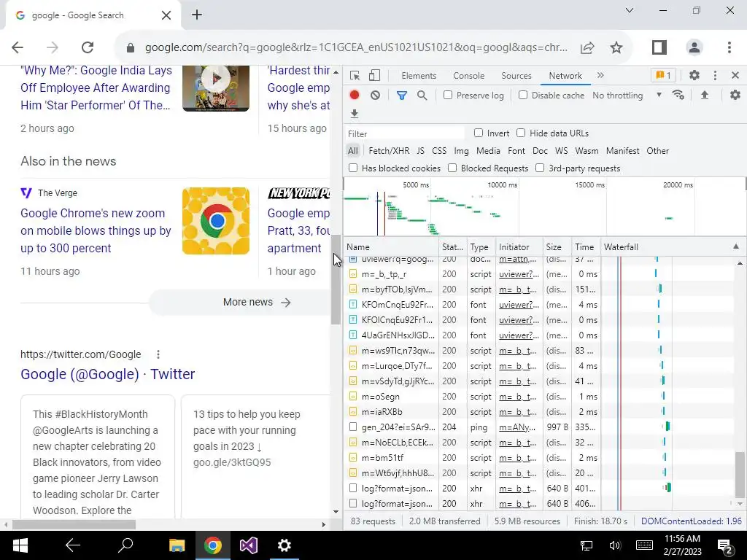Open network panel settings gear
The width and height of the screenshot is (747, 560).
point(735,95)
